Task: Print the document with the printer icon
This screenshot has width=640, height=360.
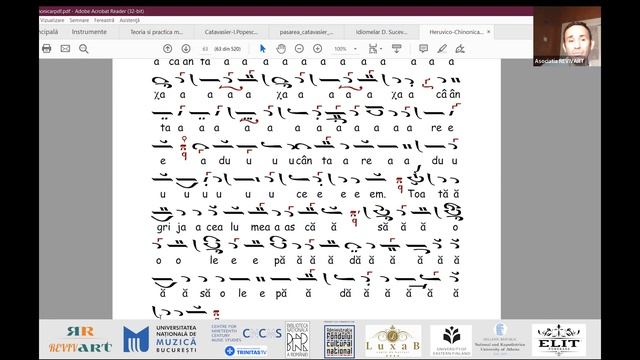Action: pos(47,49)
